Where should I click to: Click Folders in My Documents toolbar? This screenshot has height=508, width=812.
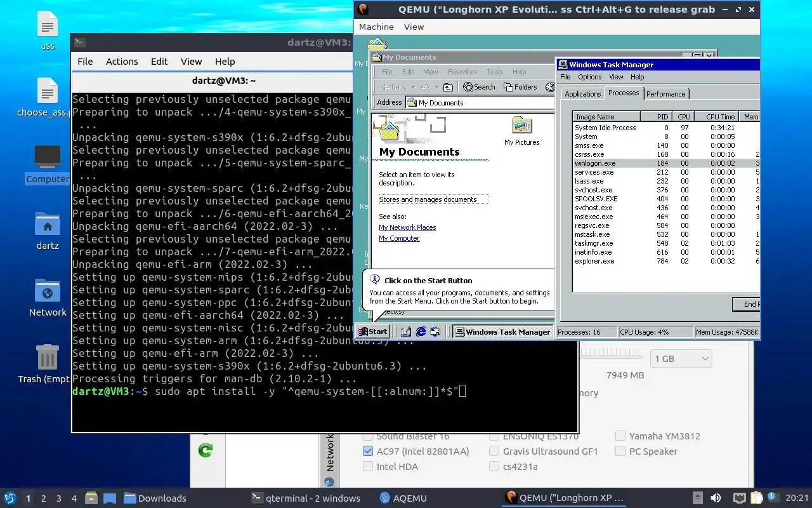[x=520, y=87]
